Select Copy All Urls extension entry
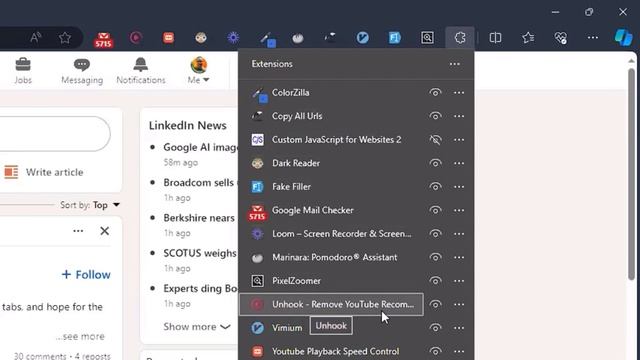The width and height of the screenshot is (640, 360). tap(331, 116)
